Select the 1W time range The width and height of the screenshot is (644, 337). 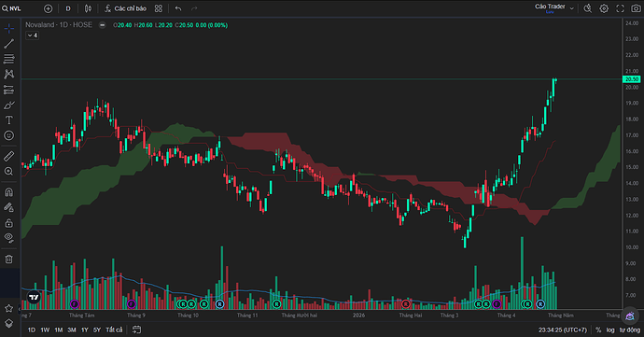coord(45,330)
